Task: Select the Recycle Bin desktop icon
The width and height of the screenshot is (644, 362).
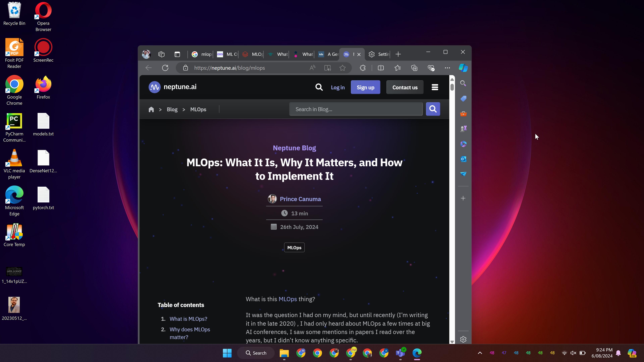Action: [x=14, y=14]
